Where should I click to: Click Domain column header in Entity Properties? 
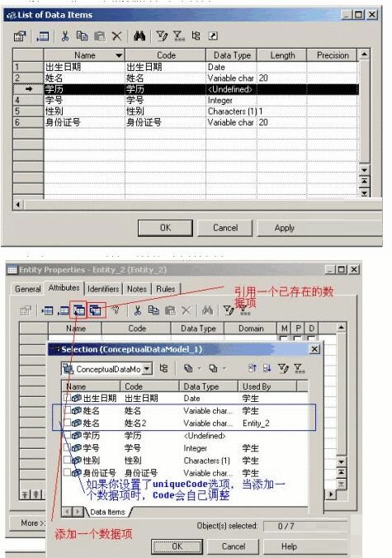(x=251, y=329)
